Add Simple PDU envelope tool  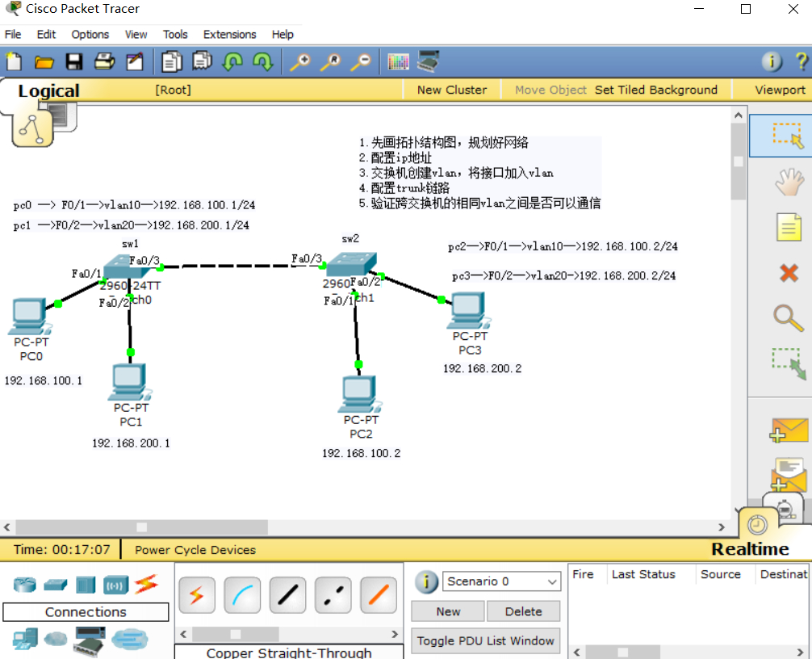click(789, 430)
